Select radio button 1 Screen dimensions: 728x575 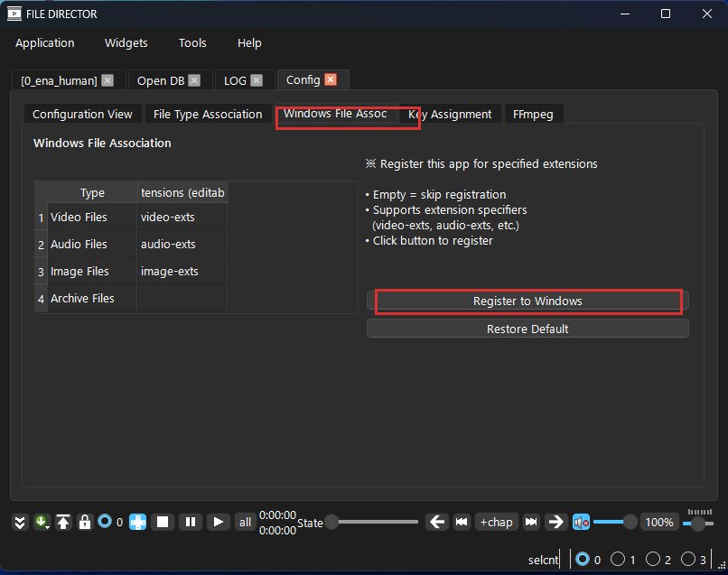pyautogui.click(x=619, y=560)
